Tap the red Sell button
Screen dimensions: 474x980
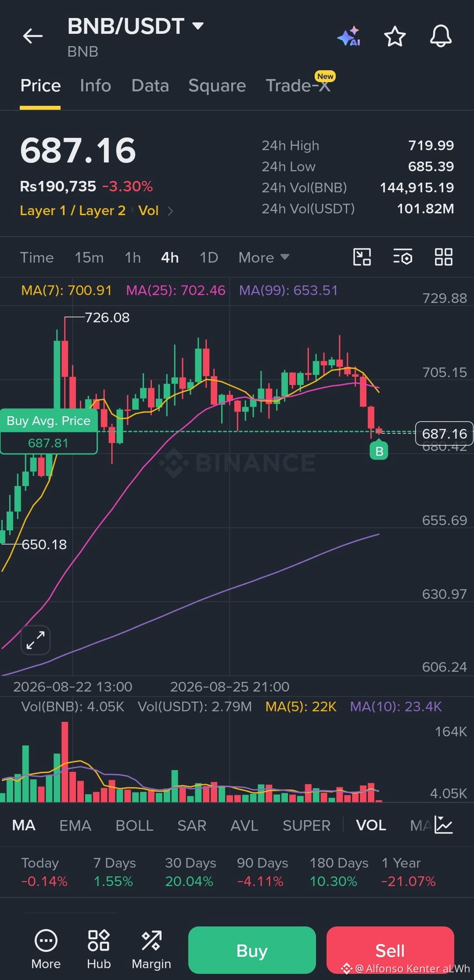tap(390, 950)
